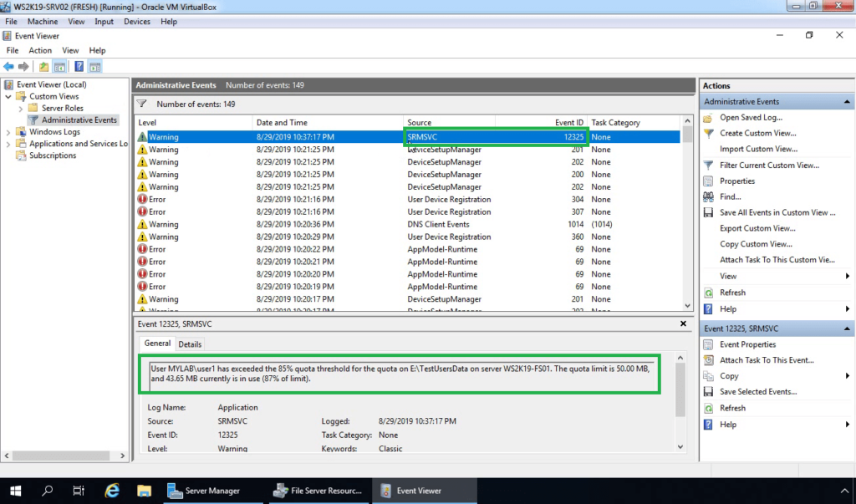The image size is (856, 504).
Task: Click Open Saved Log folder icon
Action: point(708,117)
